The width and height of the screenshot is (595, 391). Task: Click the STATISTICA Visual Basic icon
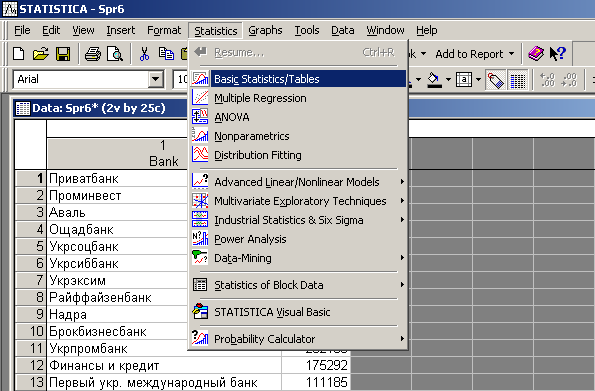point(200,311)
